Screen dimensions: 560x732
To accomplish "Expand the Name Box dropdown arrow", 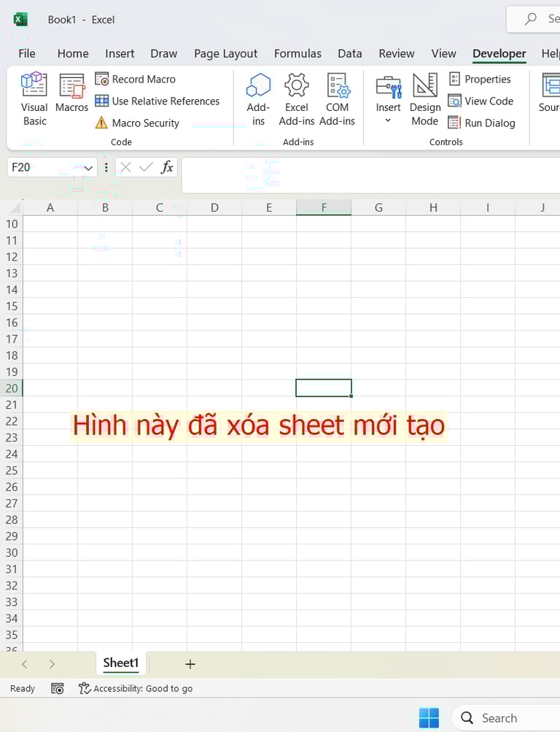I will [88, 168].
